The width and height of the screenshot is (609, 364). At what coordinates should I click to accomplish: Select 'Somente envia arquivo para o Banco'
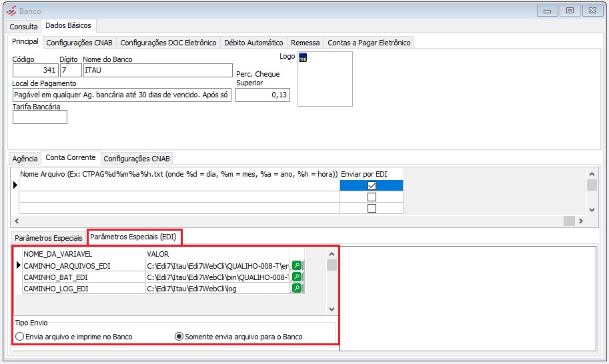click(179, 337)
